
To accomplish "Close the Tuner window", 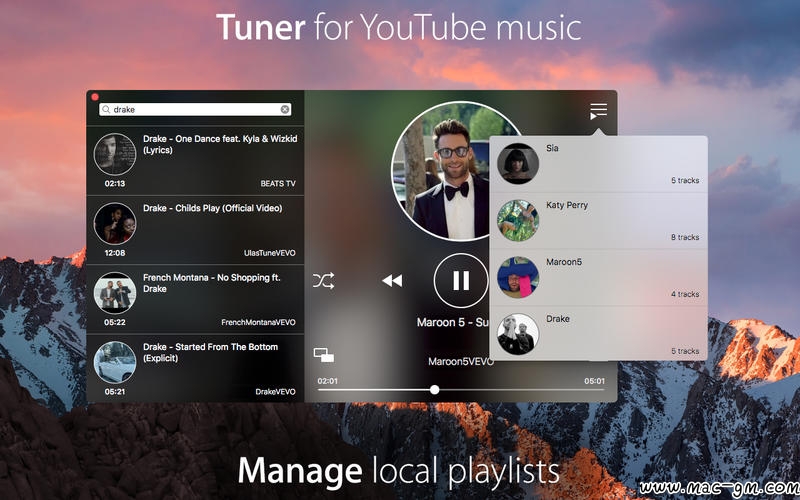I will (x=94, y=96).
